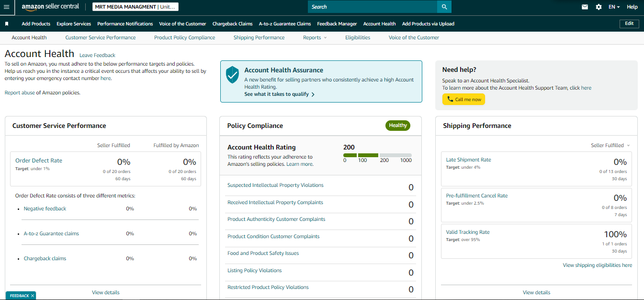
Task: Click 'here' link for Account Health Support Team
Action: (x=586, y=88)
